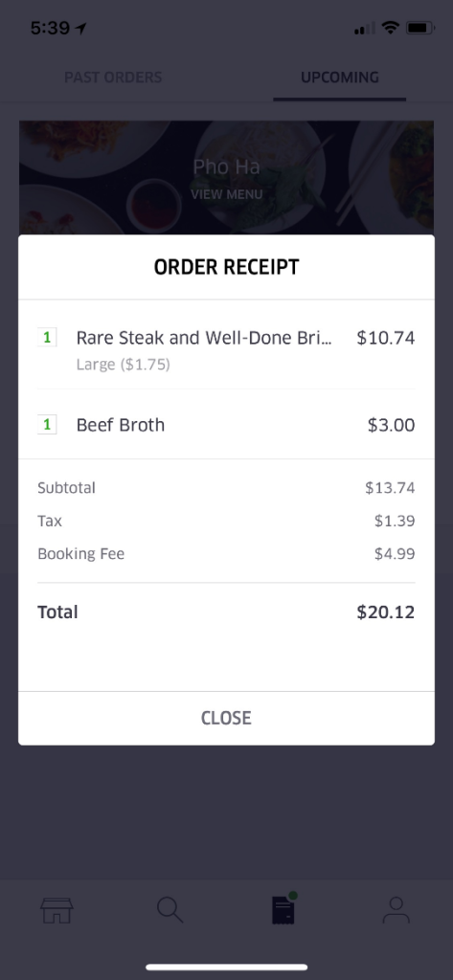Tap the Wi-Fi status icon
Screen dimensions: 453x980
(x=391, y=28)
